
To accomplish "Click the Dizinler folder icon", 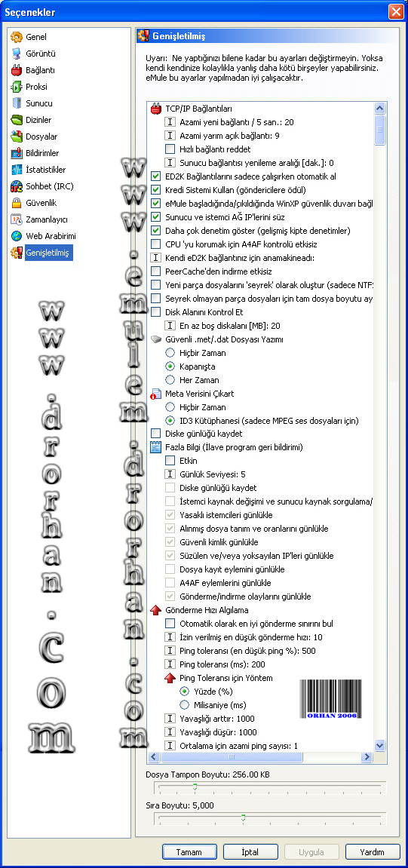I will point(17,120).
